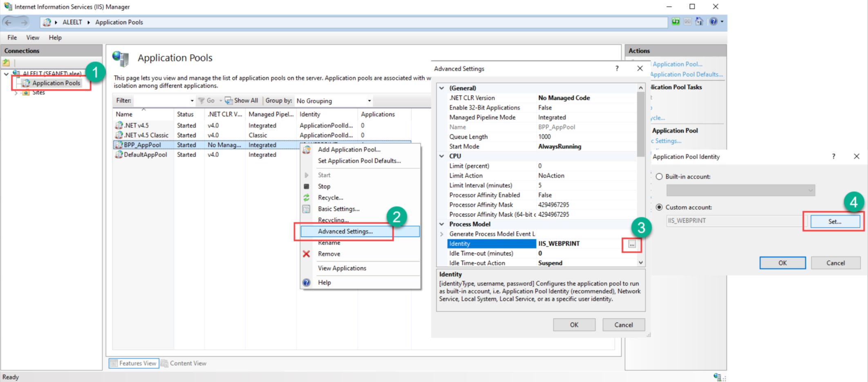Screen dimensions: 868x382
Task: Choose Advanced Settings from the context menu
Action: point(360,231)
